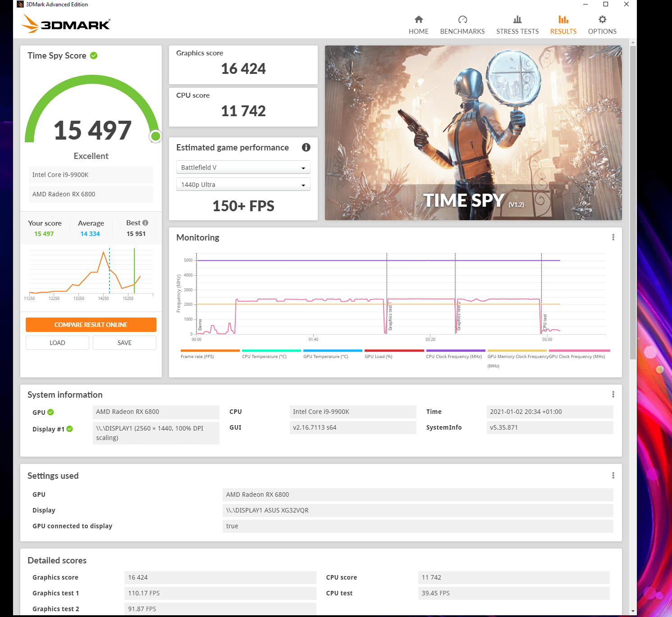Open the Monitoring panel three-dot menu

[613, 237]
